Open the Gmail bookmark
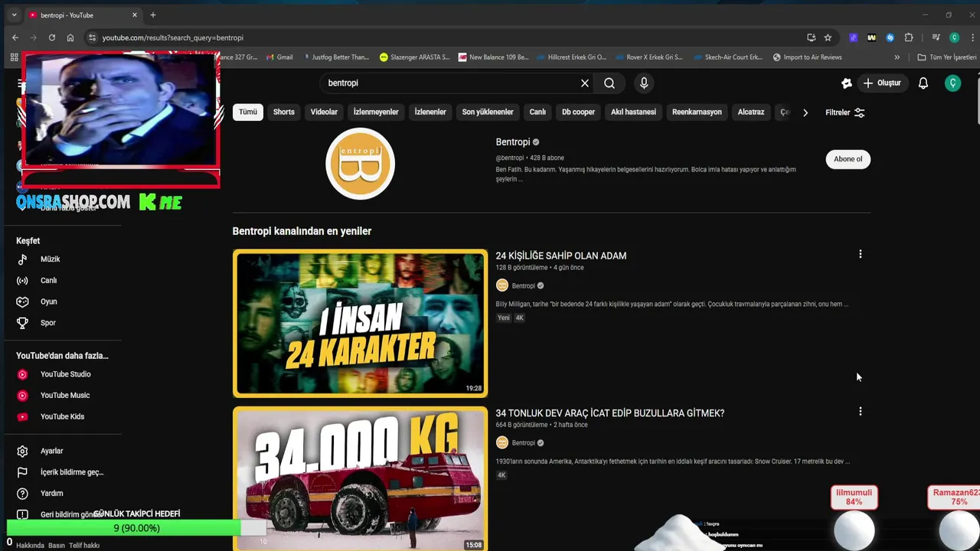 point(279,57)
